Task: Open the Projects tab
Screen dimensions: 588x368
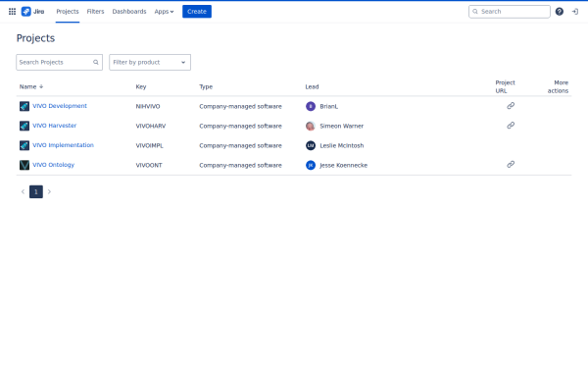Action: (68, 12)
